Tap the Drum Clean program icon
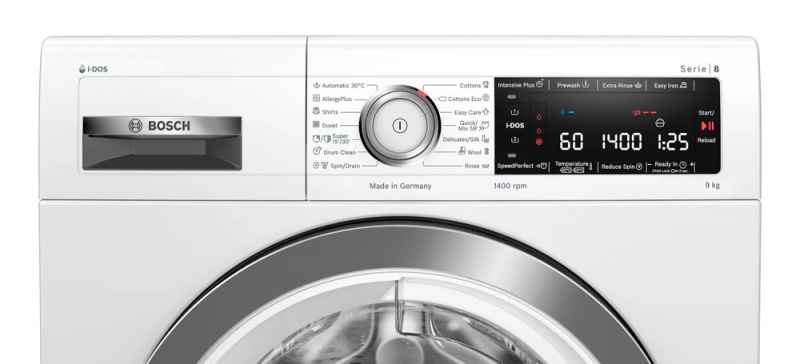 pos(317,152)
